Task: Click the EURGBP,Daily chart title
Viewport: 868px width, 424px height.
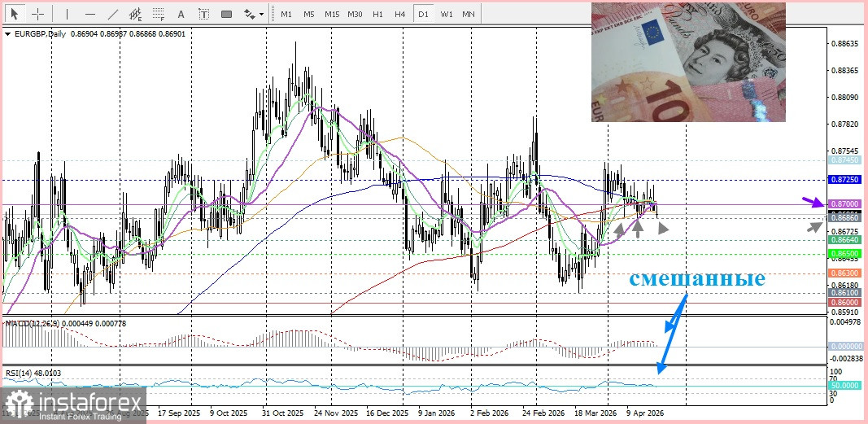Action: [39, 33]
